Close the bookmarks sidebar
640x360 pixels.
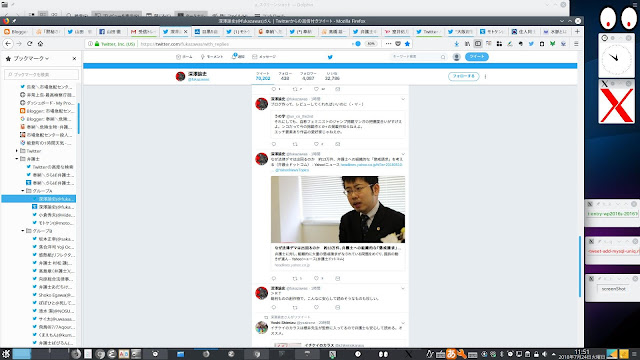74,59
